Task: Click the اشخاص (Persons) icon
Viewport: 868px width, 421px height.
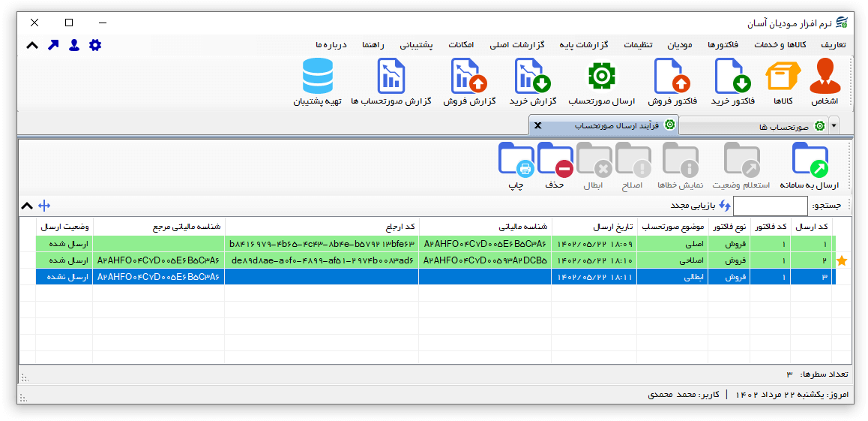Action: point(825,77)
